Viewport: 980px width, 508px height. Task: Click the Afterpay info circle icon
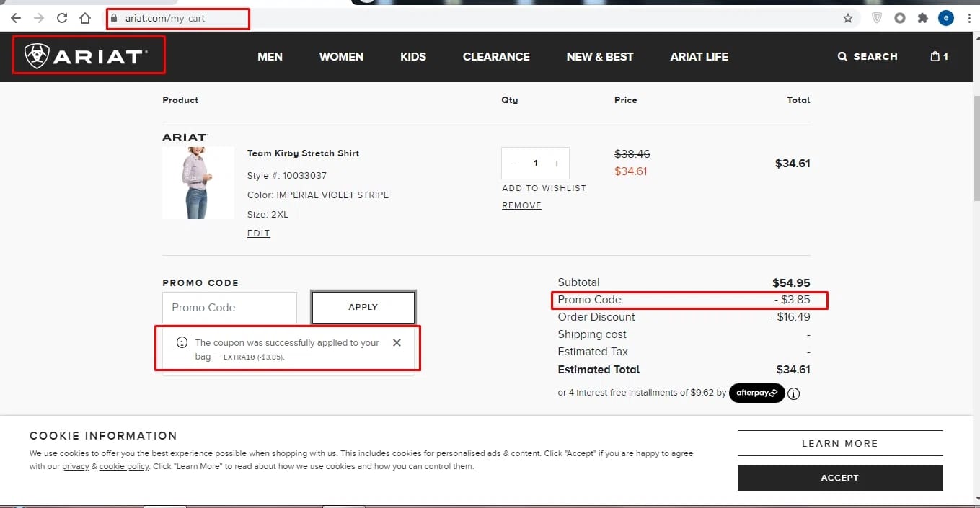pyautogui.click(x=794, y=393)
